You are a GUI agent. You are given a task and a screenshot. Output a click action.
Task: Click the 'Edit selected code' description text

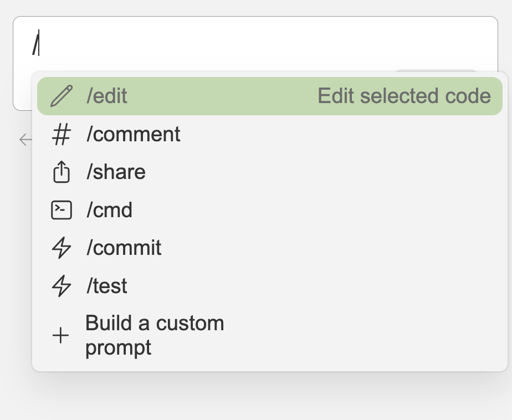point(404,96)
